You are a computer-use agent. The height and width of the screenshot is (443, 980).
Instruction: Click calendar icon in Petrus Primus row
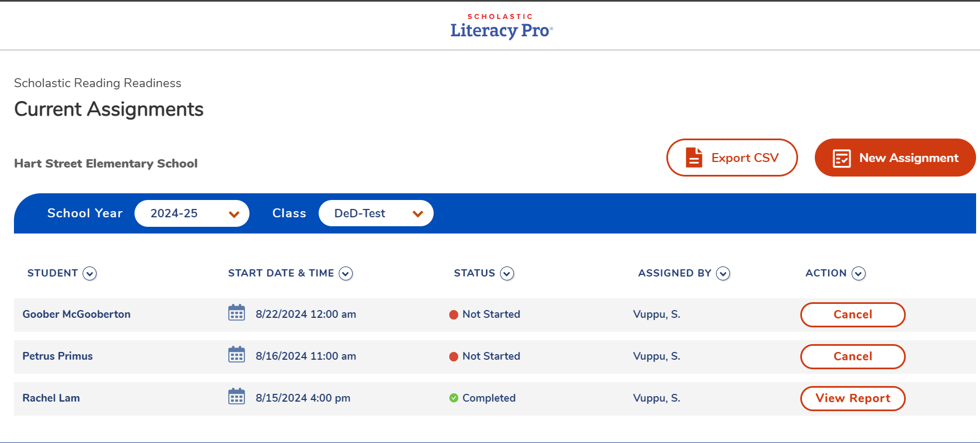(x=237, y=355)
